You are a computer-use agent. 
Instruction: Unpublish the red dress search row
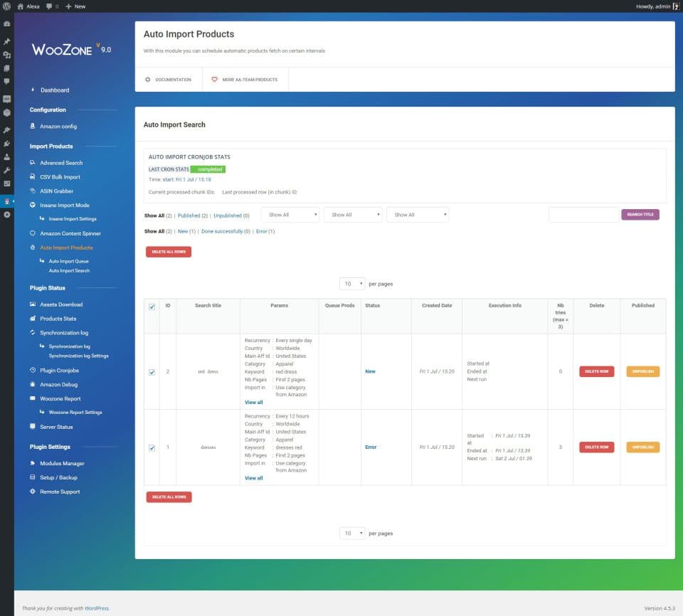pos(643,371)
